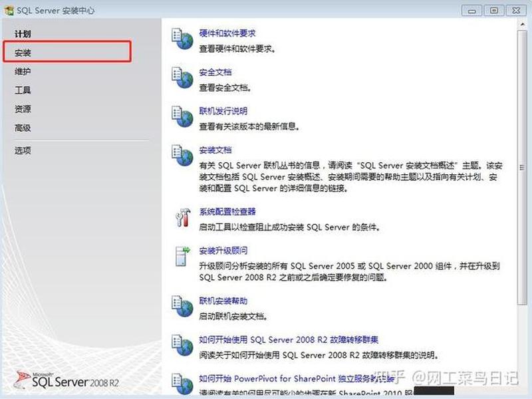The width and height of the screenshot is (532, 399).
Task: Open the 维护 section
Action: (23, 71)
